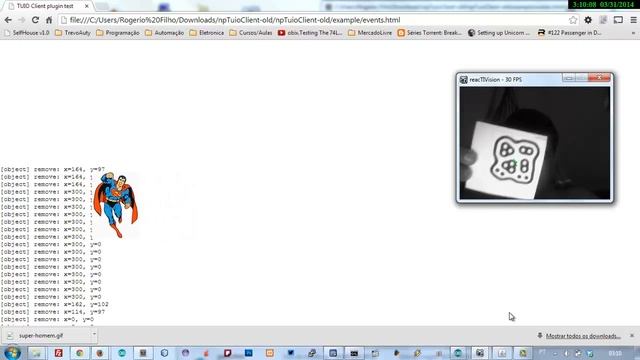The image size is (640, 360).
Task: Reload the events.html page
Action: pyautogui.click(x=36, y=20)
